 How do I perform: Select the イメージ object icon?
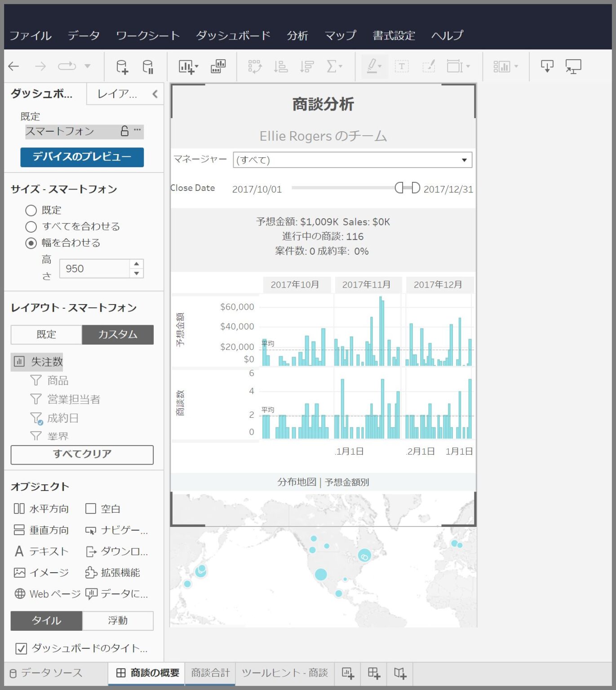pyautogui.click(x=18, y=573)
